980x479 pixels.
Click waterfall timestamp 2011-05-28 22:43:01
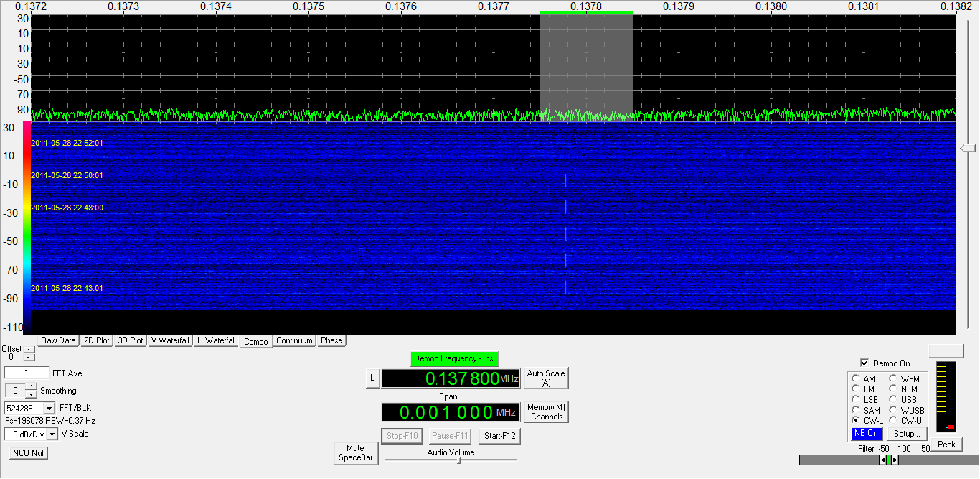point(67,288)
